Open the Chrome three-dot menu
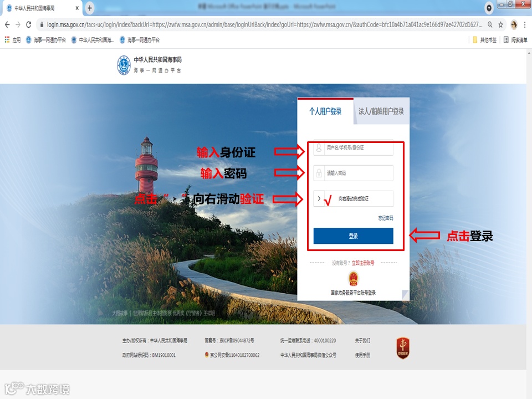The width and height of the screenshot is (532, 399). coord(525,24)
